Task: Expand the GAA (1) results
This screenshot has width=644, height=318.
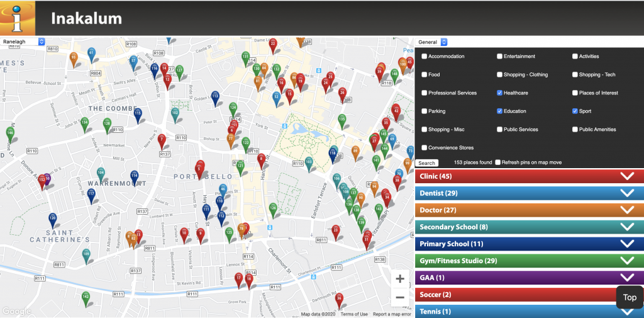Action: pyautogui.click(x=530, y=277)
